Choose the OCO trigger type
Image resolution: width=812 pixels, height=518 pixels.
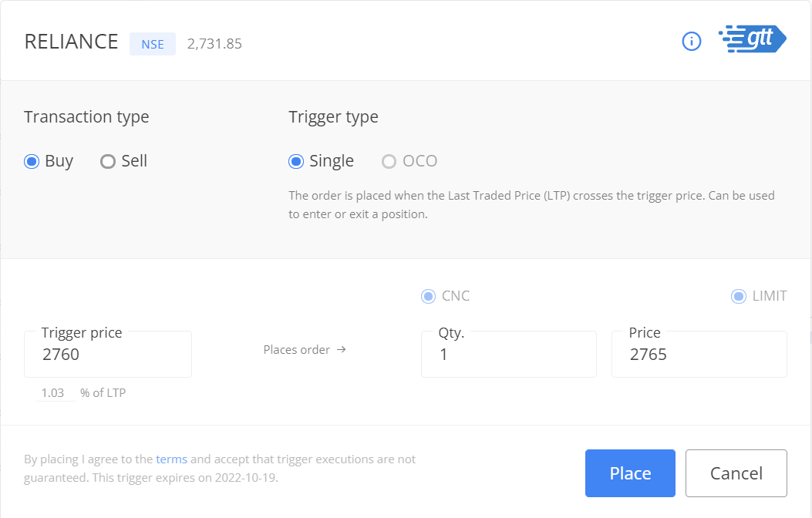[389, 161]
